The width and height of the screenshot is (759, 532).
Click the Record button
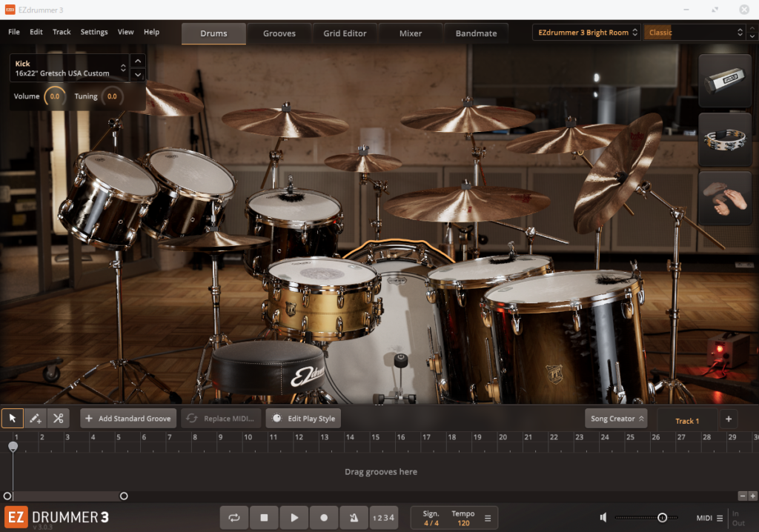click(x=324, y=518)
